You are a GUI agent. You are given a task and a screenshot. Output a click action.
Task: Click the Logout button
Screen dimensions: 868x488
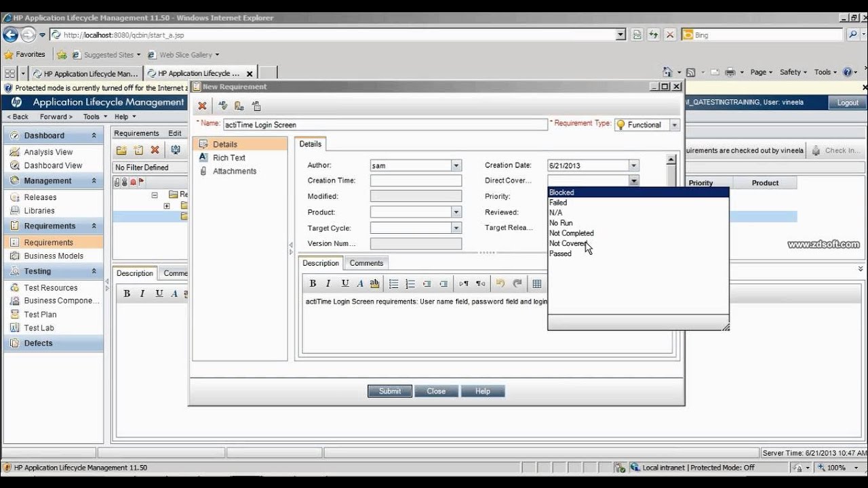click(848, 103)
